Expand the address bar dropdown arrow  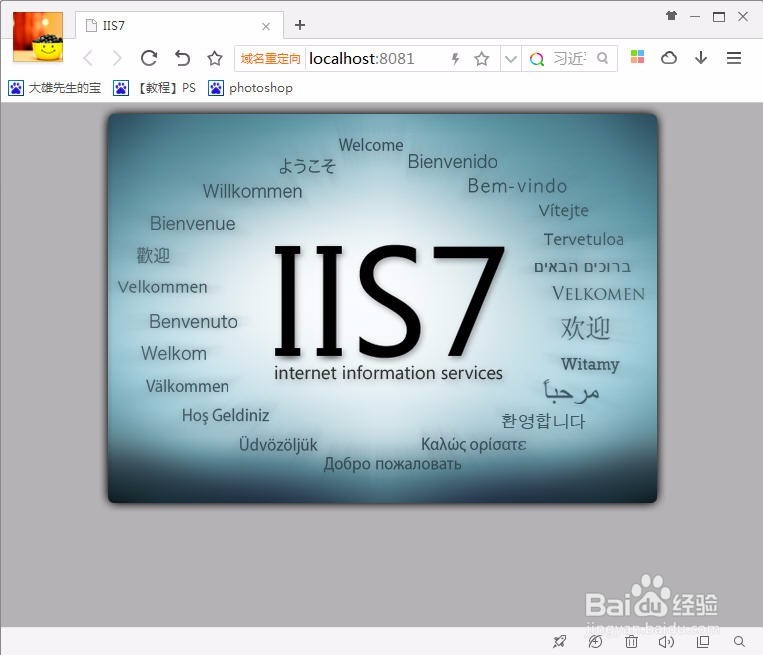click(x=510, y=59)
